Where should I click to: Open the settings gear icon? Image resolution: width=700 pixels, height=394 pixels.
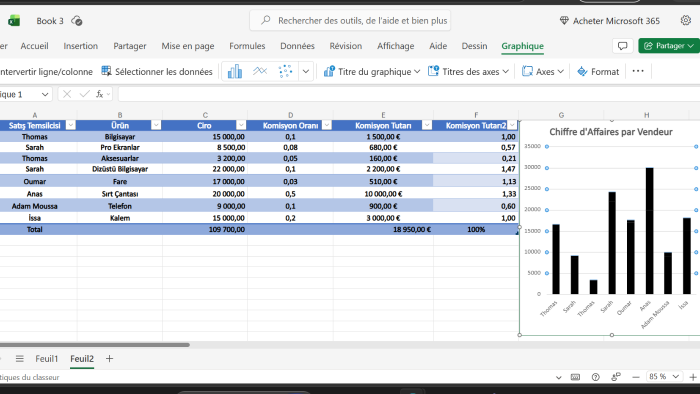tap(686, 21)
